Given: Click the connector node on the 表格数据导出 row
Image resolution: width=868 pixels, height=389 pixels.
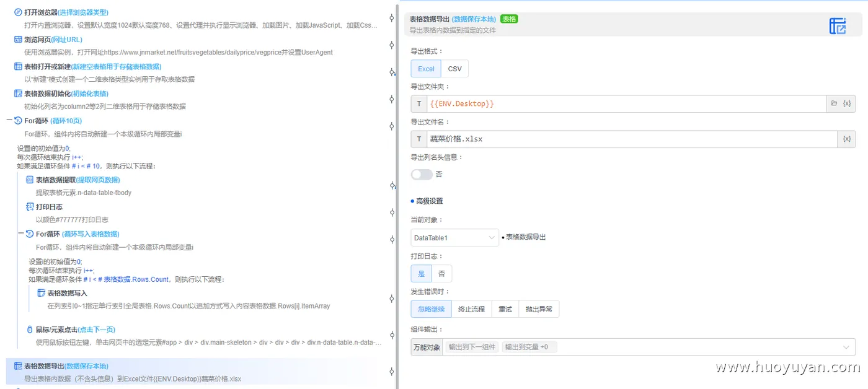Looking at the screenshot, I should (392, 372).
